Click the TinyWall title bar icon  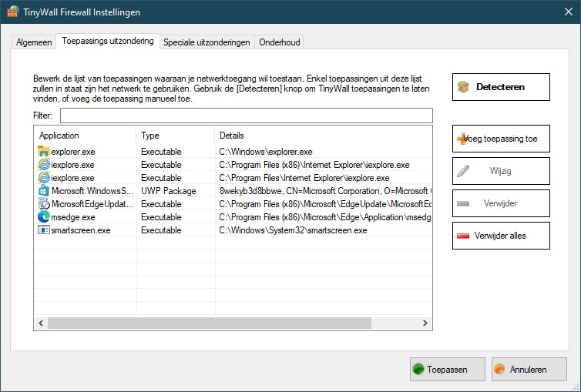click(12, 12)
